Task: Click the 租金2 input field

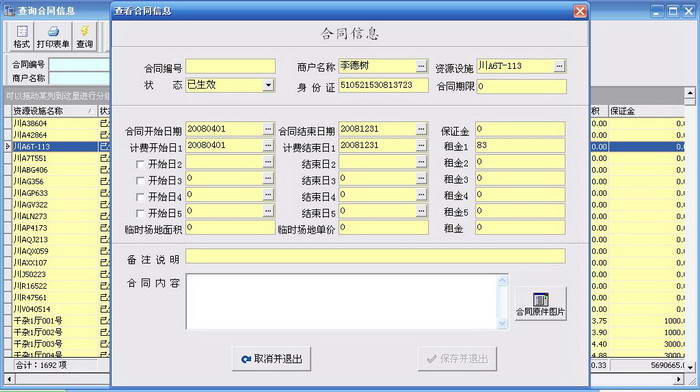Action: 520,162
